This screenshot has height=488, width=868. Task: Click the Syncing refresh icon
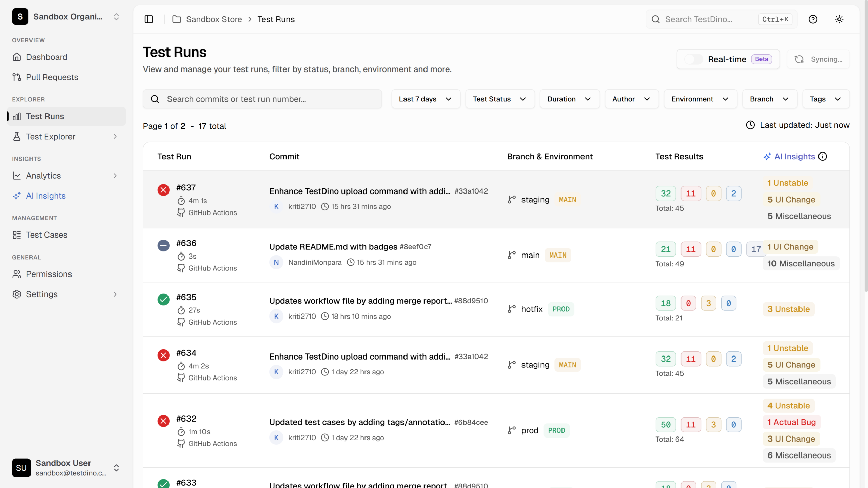coord(799,59)
